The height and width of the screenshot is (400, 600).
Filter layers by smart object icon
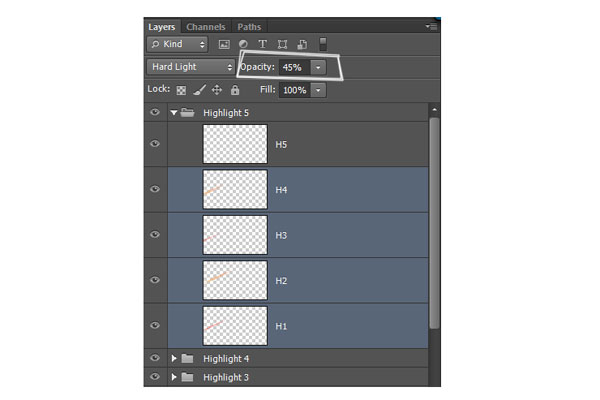(x=302, y=44)
